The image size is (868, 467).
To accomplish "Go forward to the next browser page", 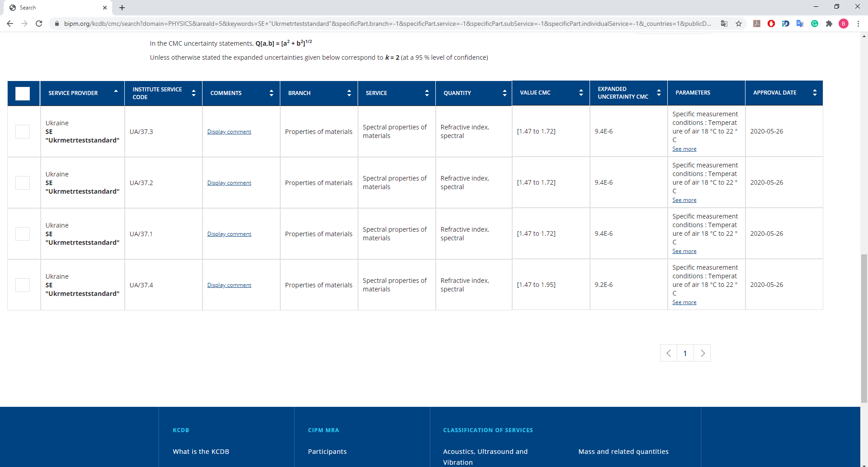I will coord(24,24).
